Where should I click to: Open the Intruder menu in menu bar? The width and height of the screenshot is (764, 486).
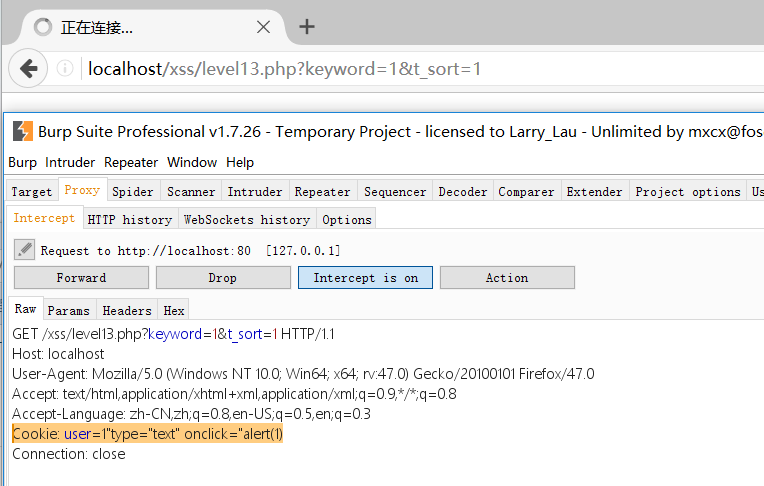coord(70,162)
